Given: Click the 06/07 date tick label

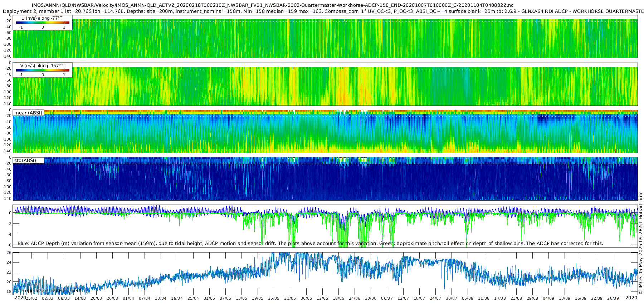Looking at the screenshot, I should 387,298.
